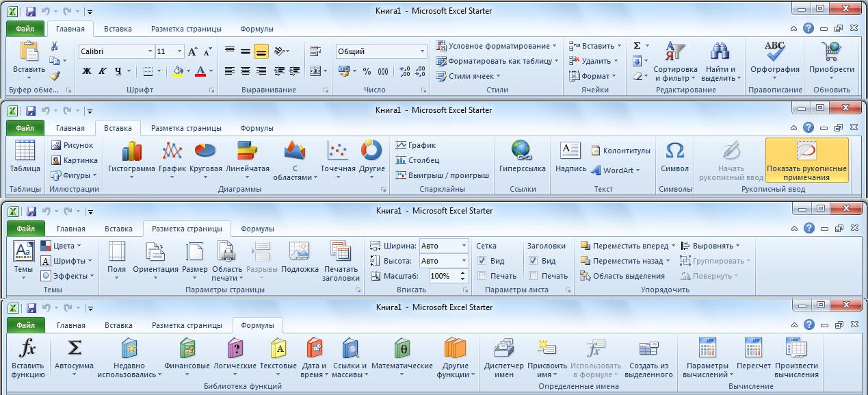
Task: Open the Ширина width dropdown
Action: coord(463,246)
